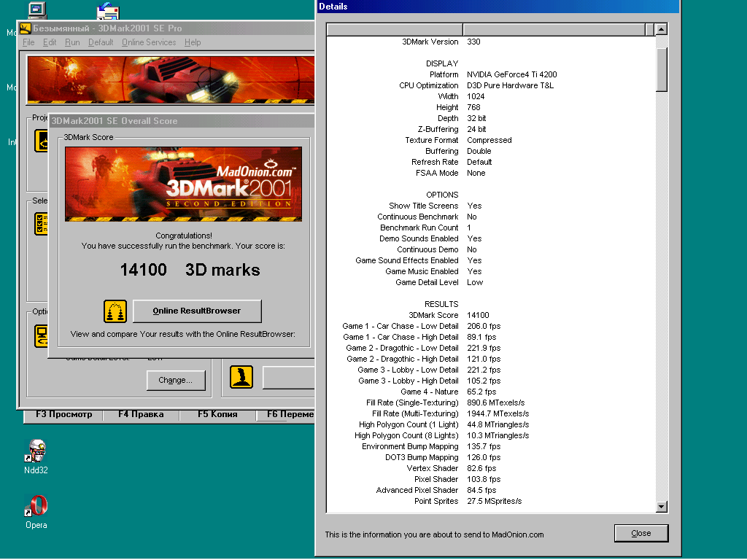Click the yellow Selected Tests checklist icon

42,224
